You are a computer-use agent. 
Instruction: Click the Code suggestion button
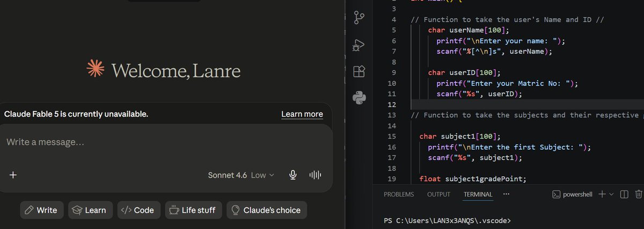click(138, 210)
